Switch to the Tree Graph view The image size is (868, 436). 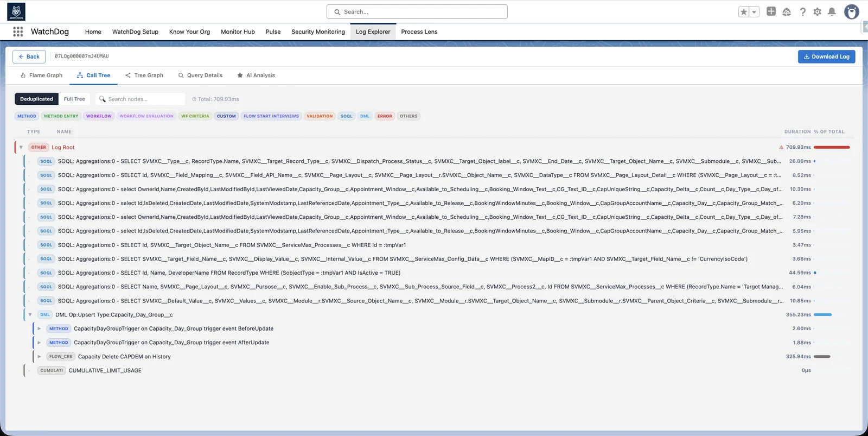(x=144, y=75)
